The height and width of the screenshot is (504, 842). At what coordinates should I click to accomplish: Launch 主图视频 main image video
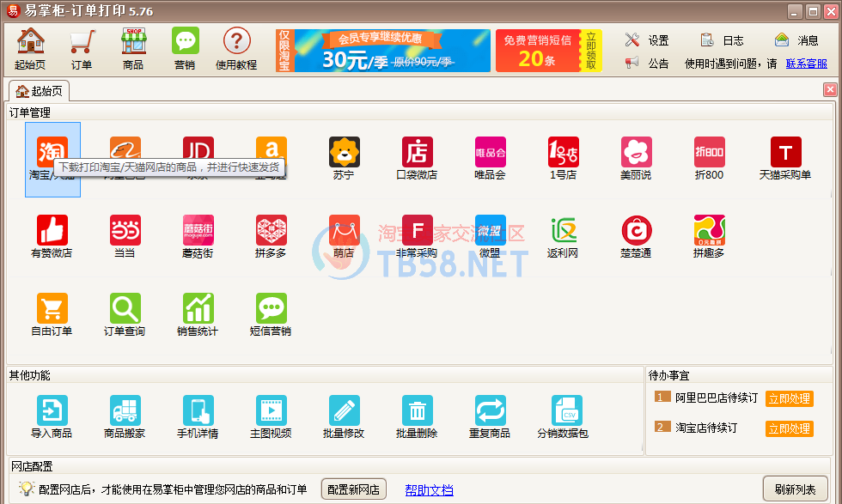272,417
